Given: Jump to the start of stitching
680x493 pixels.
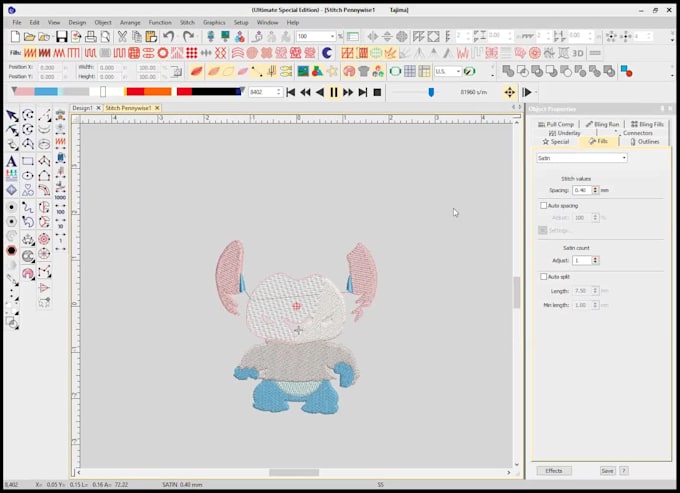Looking at the screenshot, I should tap(291, 92).
